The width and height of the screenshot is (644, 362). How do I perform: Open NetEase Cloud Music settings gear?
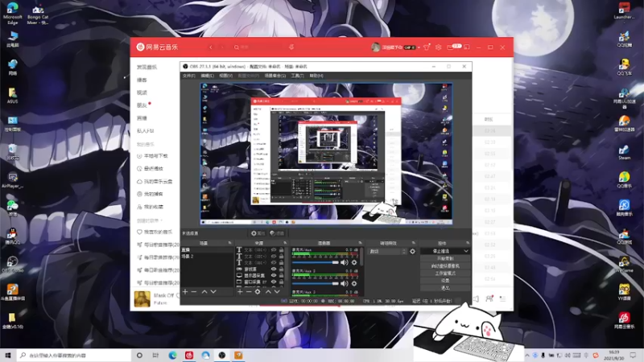point(438,47)
